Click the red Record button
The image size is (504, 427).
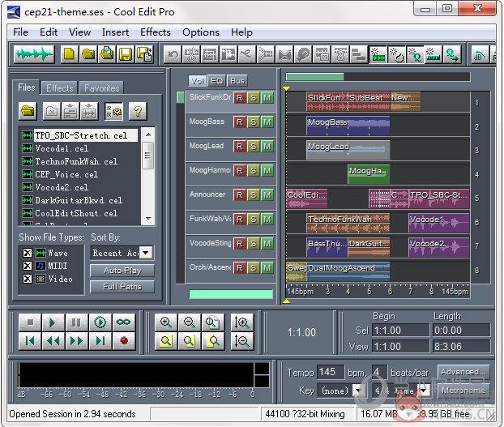coord(123,340)
